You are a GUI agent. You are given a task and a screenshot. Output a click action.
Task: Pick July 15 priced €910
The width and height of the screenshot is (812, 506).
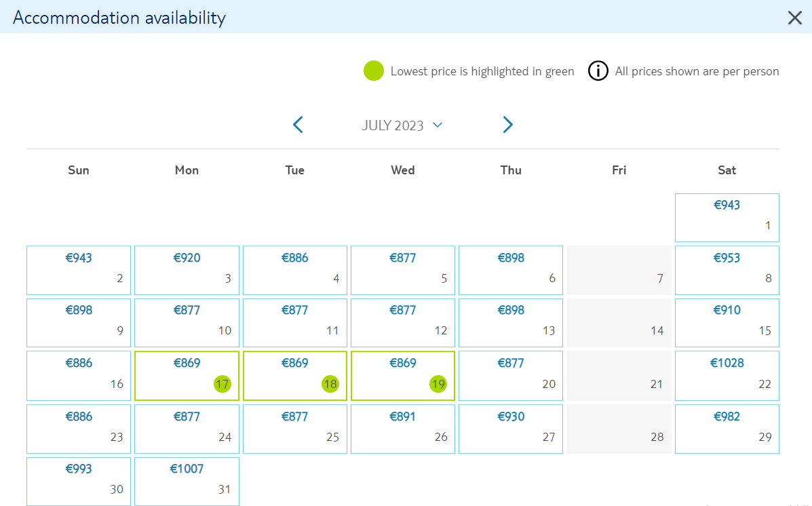point(727,323)
